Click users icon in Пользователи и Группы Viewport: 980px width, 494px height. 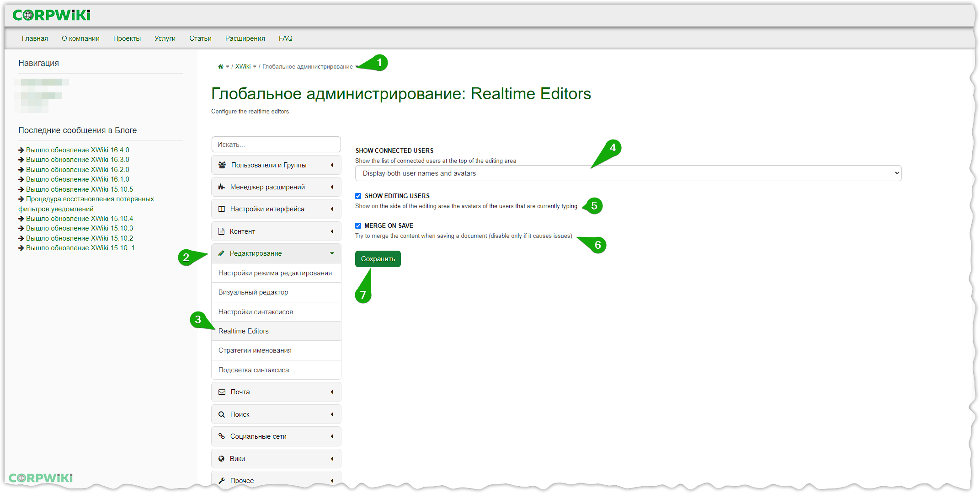pos(222,165)
